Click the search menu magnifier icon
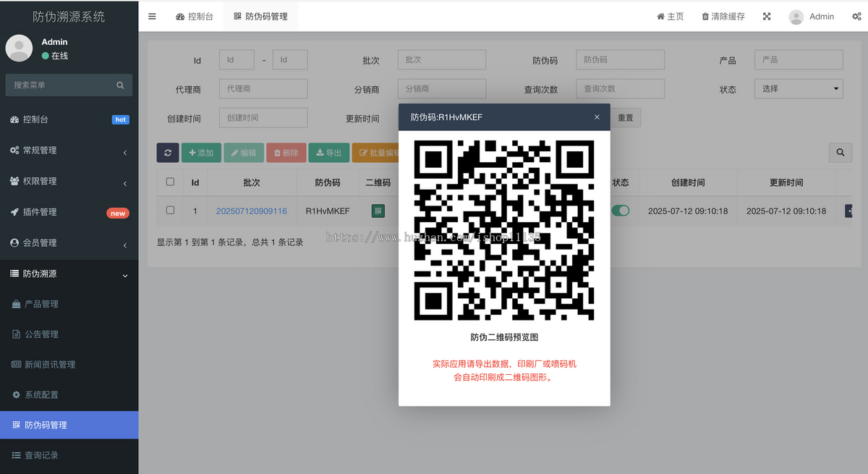This screenshot has height=474, width=868. click(120, 85)
